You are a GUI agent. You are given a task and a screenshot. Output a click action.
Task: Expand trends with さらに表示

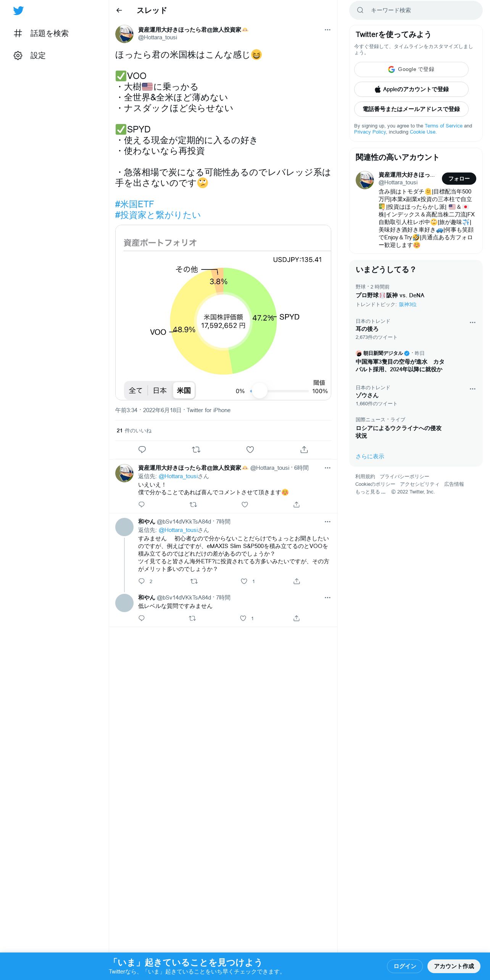370,456
